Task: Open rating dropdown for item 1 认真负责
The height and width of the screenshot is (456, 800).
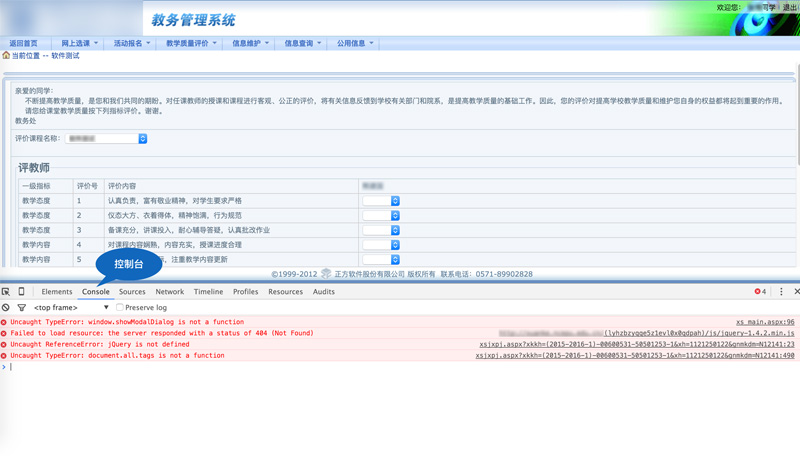Action: [381, 201]
